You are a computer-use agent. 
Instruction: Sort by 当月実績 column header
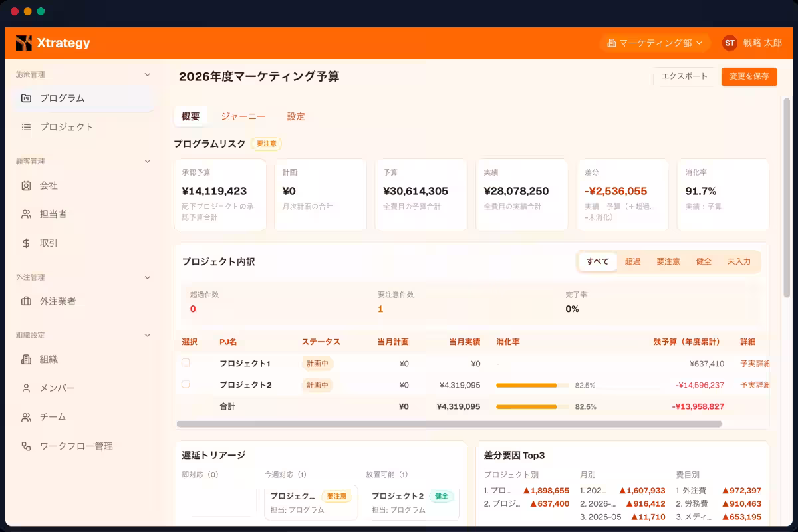click(464, 342)
